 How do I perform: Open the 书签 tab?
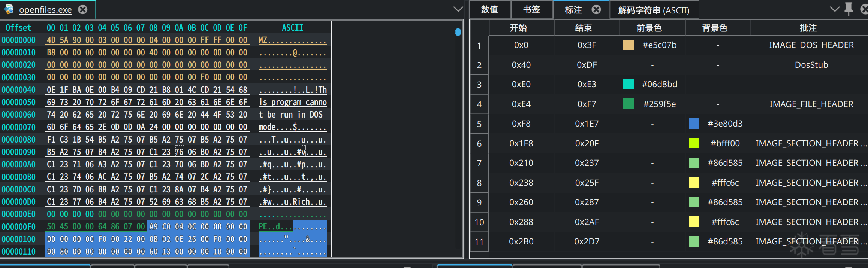[x=531, y=10]
